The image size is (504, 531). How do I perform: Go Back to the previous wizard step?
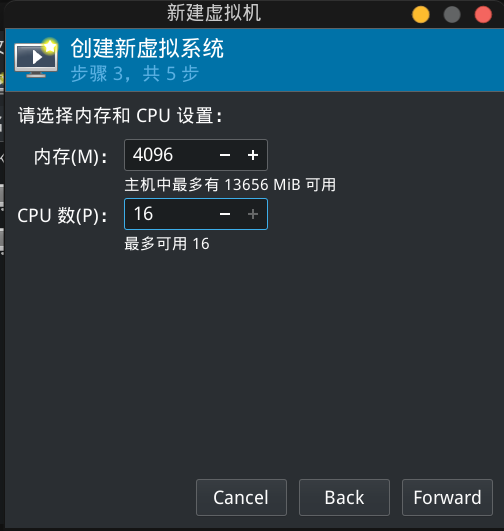pos(344,497)
